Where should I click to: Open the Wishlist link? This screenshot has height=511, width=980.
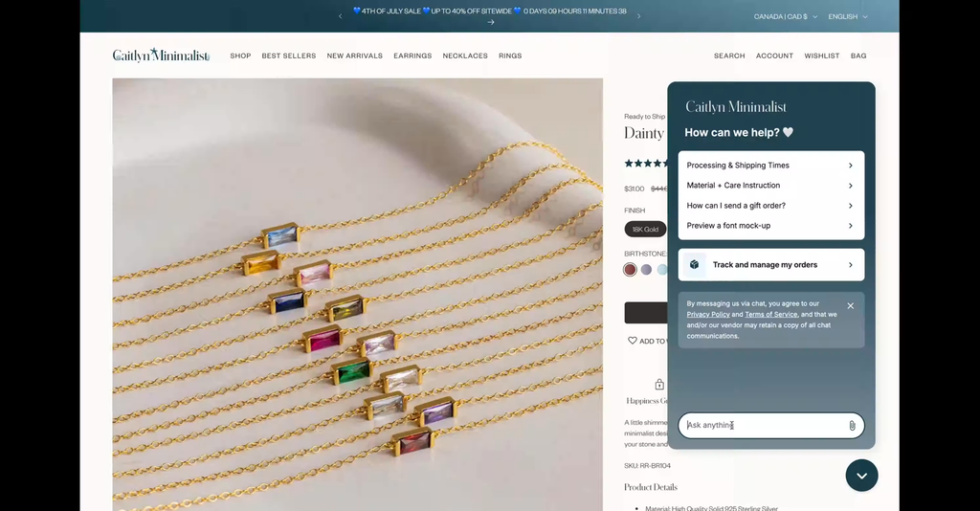pos(822,56)
